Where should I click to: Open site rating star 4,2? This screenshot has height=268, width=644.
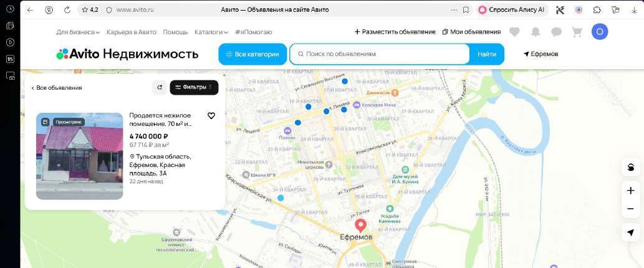[90, 10]
